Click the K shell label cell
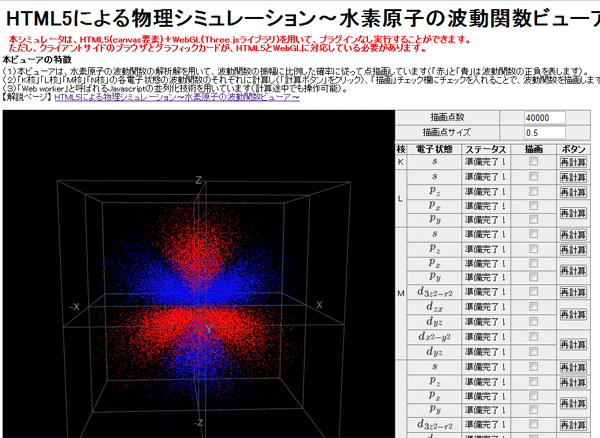Image resolution: width=600 pixels, height=438 pixels. [x=401, y=162]
